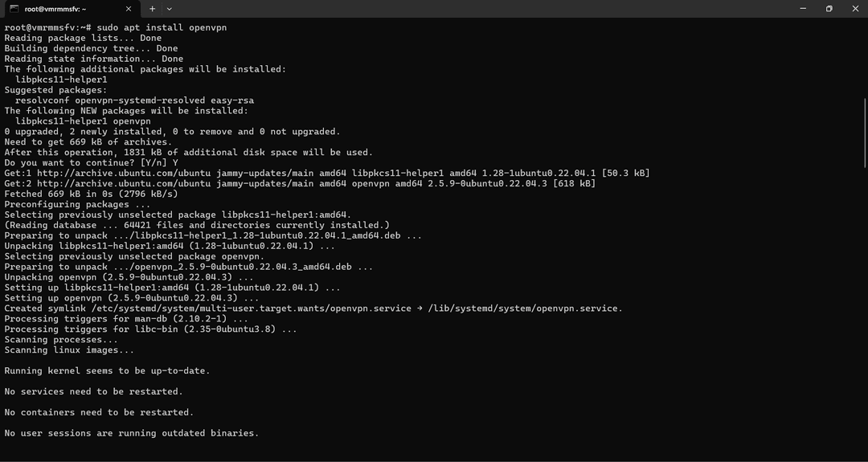
Task: Click the archive.ubuntu.com URL in the Get:1 line
Action: tap(124, 174)
